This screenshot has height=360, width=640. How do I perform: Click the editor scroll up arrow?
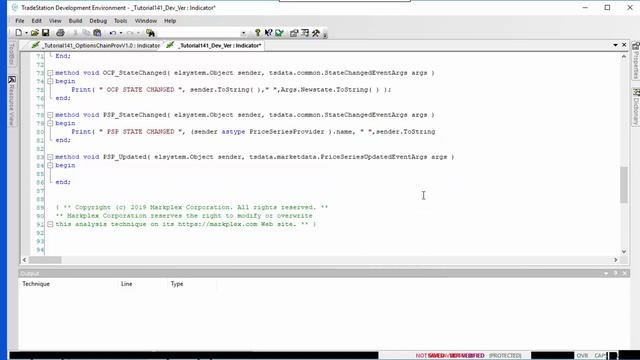click(624, 57)
